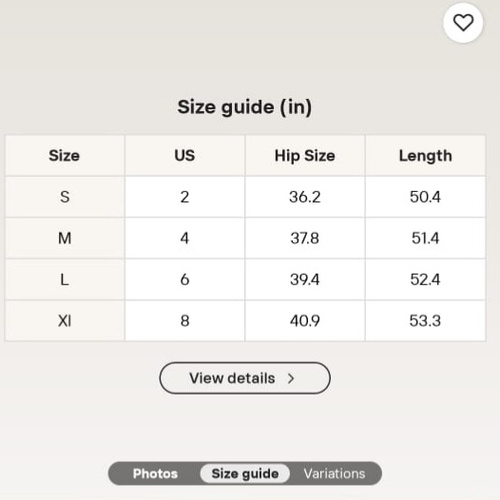
Task: Click the Length column header
Action: click(x=425, y=155)
